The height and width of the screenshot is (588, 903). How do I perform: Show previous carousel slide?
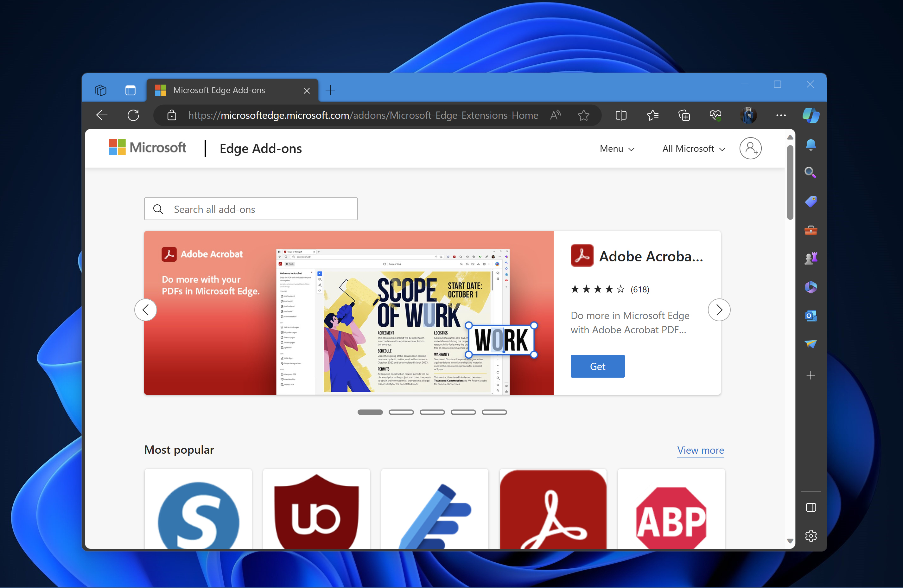(145, 310)
